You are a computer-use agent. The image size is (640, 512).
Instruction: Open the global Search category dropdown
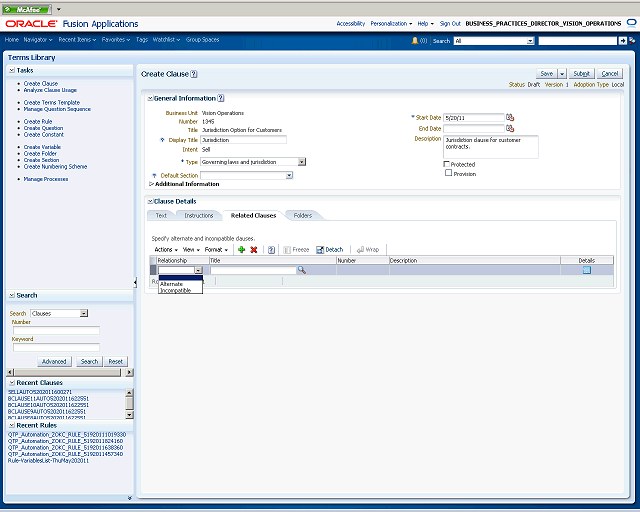[530, 41]
